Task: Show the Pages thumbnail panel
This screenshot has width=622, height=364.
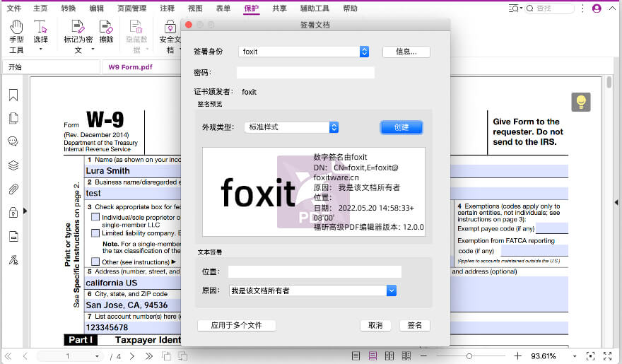Action: [x=13, y=118]
